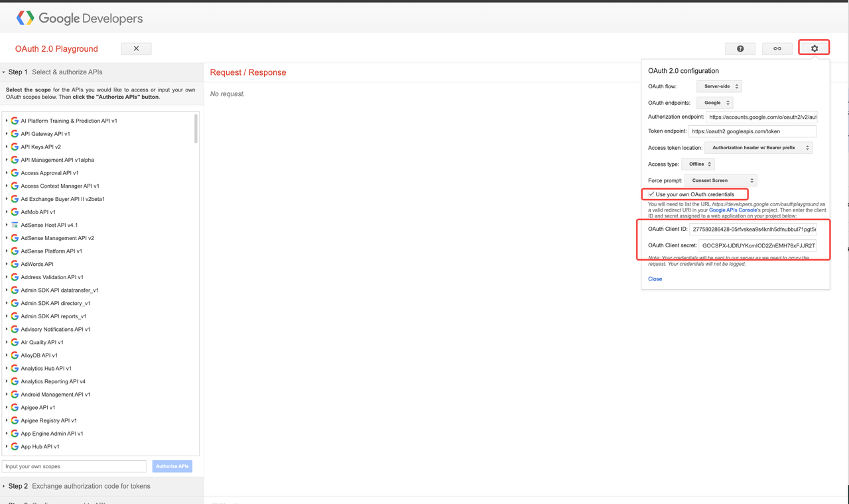Click the Google icon for Analytics Hub API v1
849x504 pixels.
15,368
